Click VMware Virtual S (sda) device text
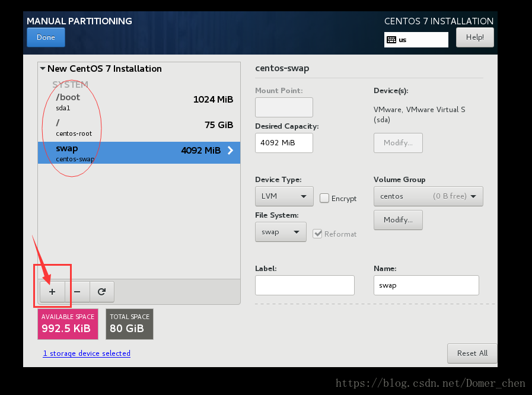 [x=419, y=114]
